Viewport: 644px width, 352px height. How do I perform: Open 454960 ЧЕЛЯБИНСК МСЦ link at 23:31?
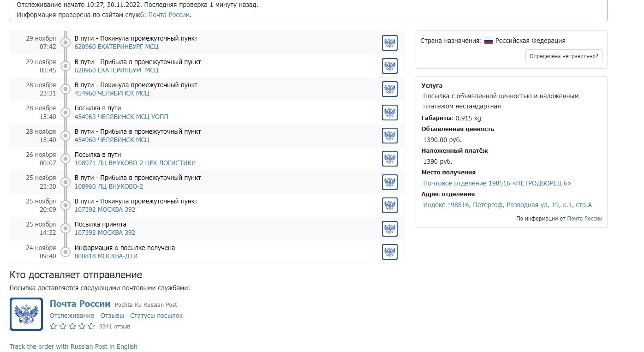[112, 93]
